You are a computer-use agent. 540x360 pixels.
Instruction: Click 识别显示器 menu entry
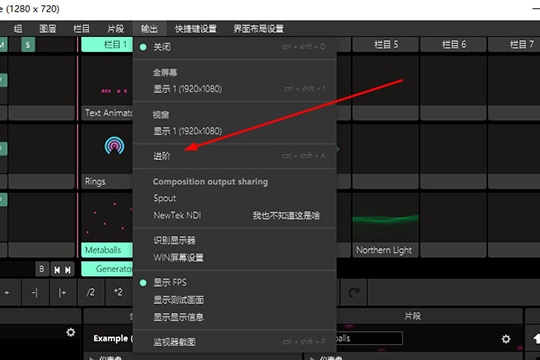pyautogui.click(x=235, y=240)
